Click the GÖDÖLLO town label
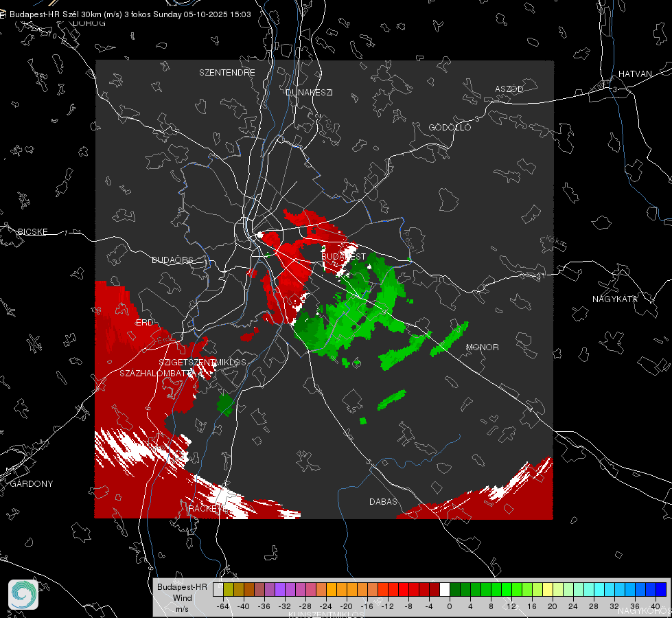This screenshot has width=672, height=618. (x=450, y=127)
